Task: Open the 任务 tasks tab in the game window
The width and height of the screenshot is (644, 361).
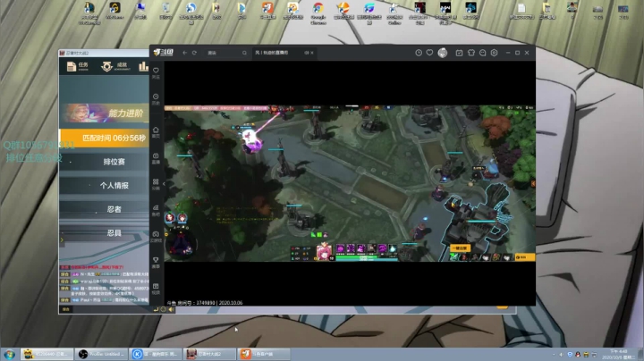Action: click(x=78, y=66)
